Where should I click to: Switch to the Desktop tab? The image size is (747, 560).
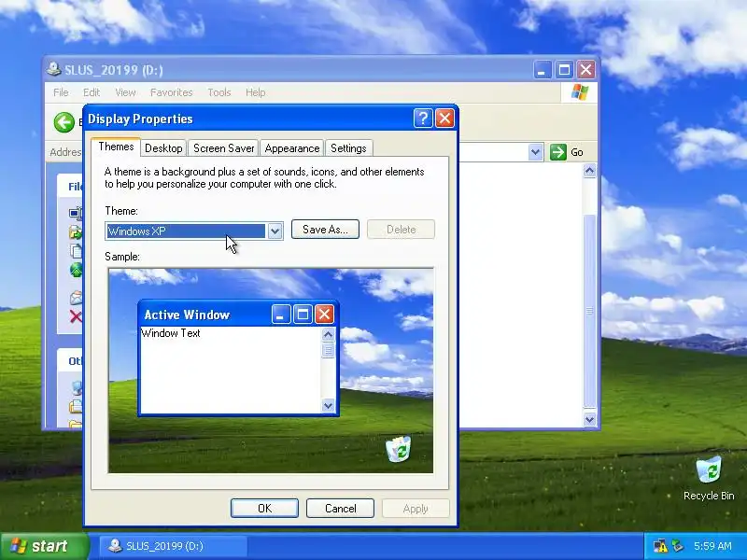[x=163, y=148]
